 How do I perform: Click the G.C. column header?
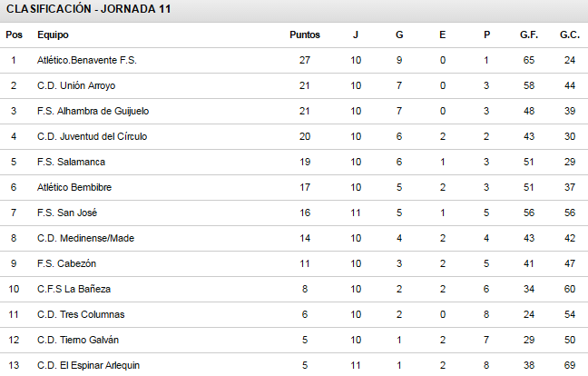pyautogui.click(x=570, y=35)
